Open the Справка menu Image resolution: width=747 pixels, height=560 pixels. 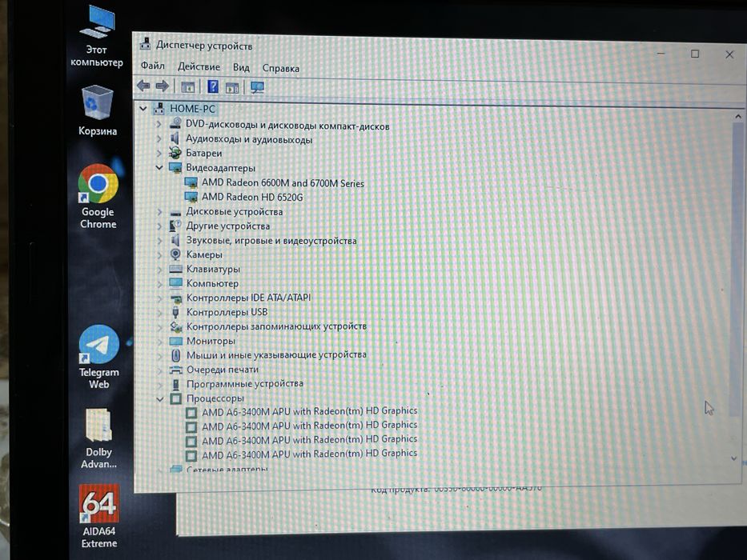280,69
